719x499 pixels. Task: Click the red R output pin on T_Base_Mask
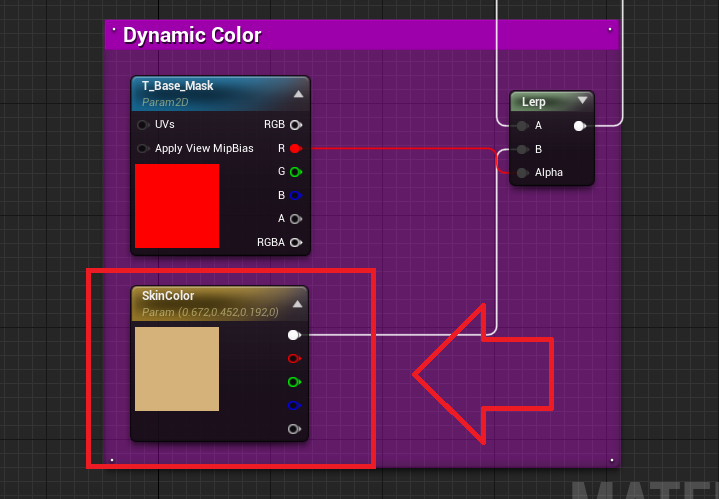point(295,148)
